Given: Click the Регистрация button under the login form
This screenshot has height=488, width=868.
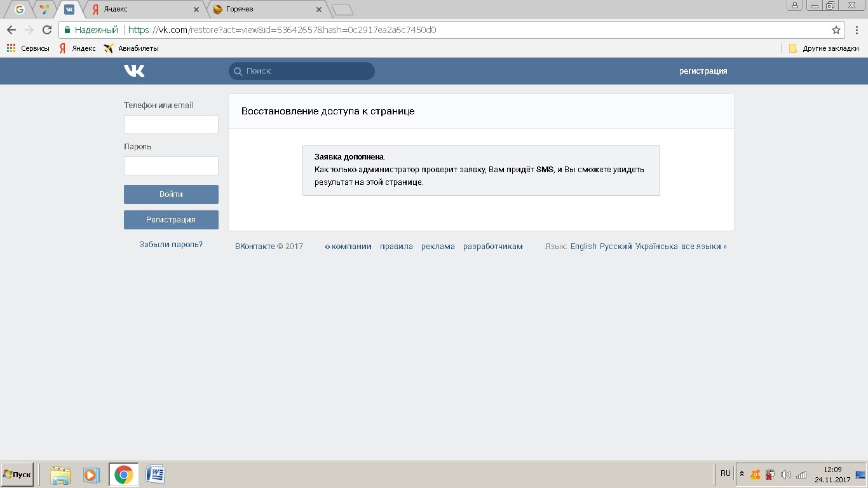Looking at the screenshot, I should coord(171,220).
